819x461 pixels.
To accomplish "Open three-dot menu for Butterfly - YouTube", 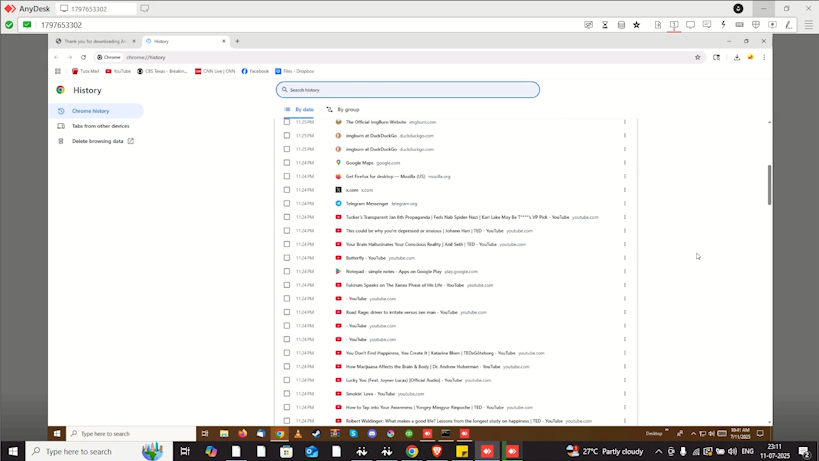I will tap(625, 257).
